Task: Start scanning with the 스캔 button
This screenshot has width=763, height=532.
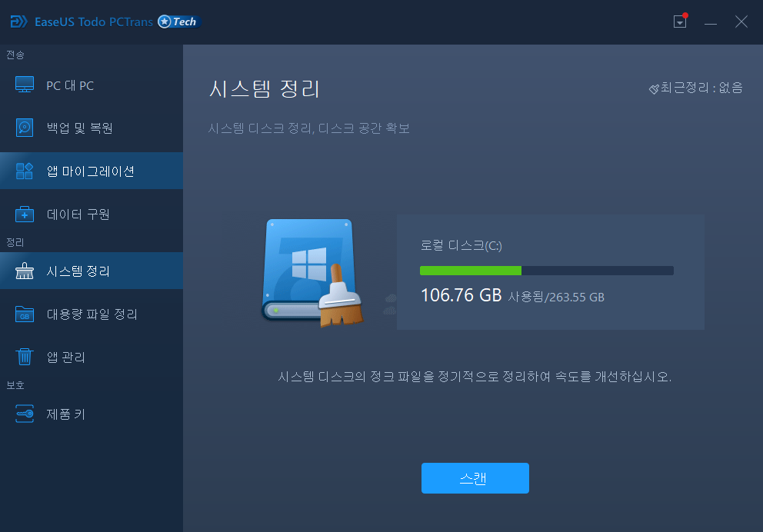Action: [475, 477]
